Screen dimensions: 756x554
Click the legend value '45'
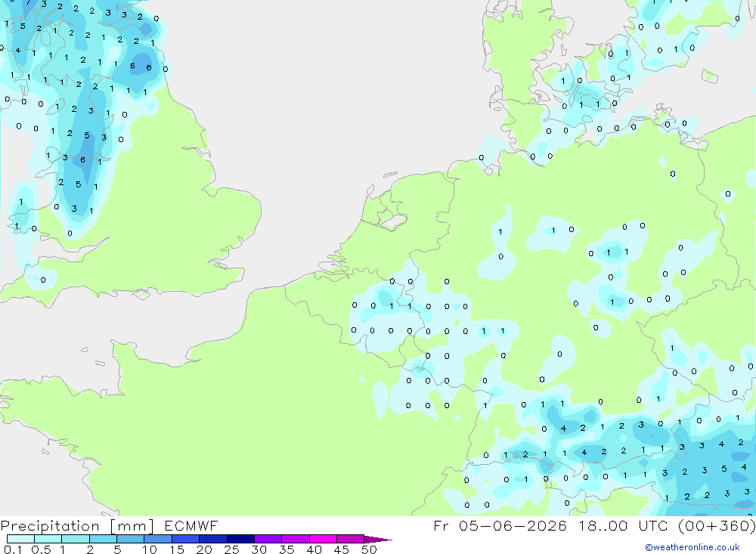click(x=342, y=549)
